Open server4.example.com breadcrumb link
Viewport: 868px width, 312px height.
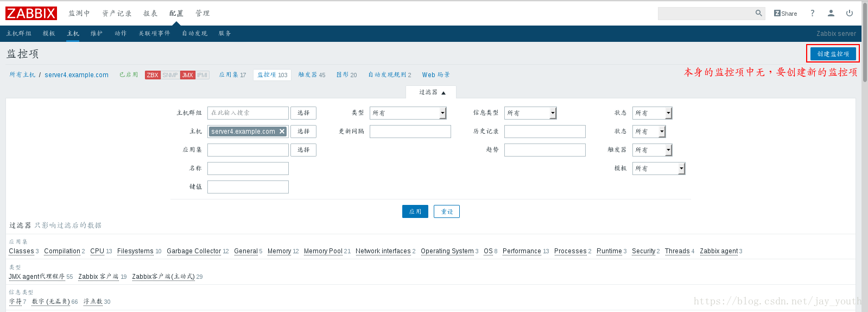coord(77,75)
